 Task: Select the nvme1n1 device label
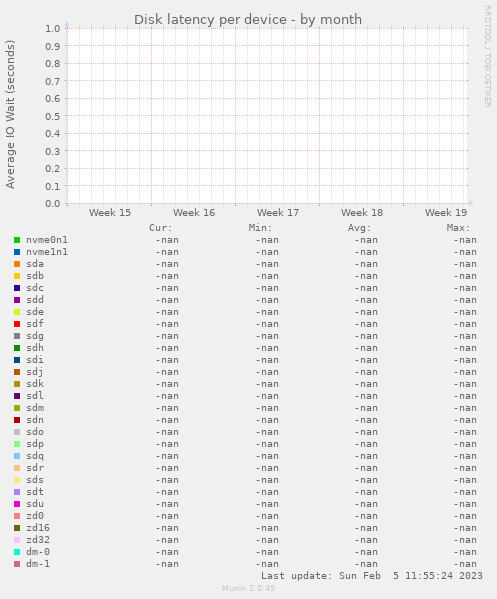tap(47, 252)
